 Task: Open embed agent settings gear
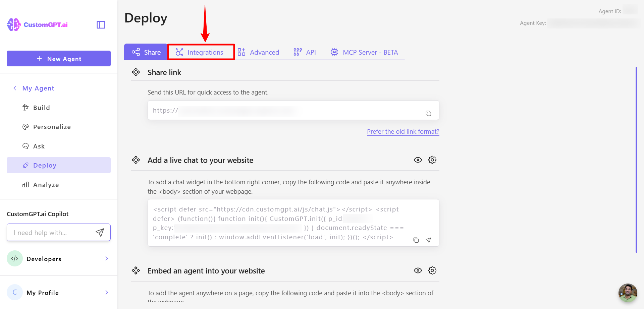(432, 270)
